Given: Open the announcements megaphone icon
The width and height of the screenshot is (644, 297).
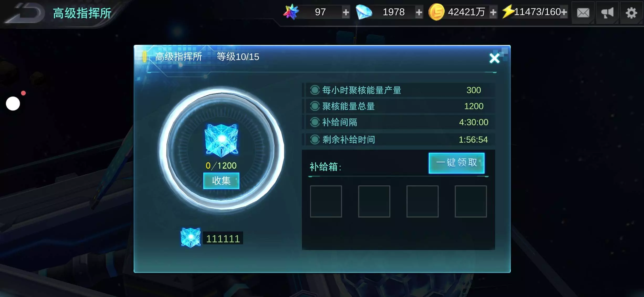Looking at the screenshot, I should pos(607,13).
